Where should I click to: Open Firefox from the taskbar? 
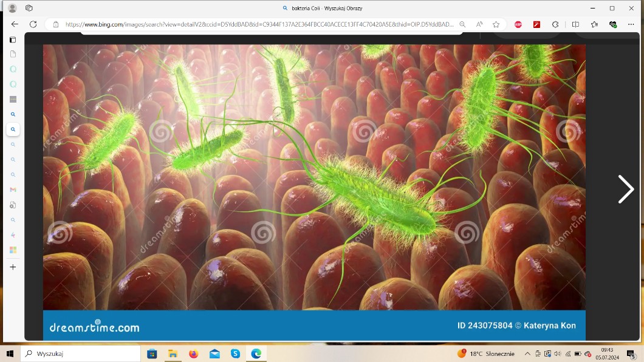193,353
